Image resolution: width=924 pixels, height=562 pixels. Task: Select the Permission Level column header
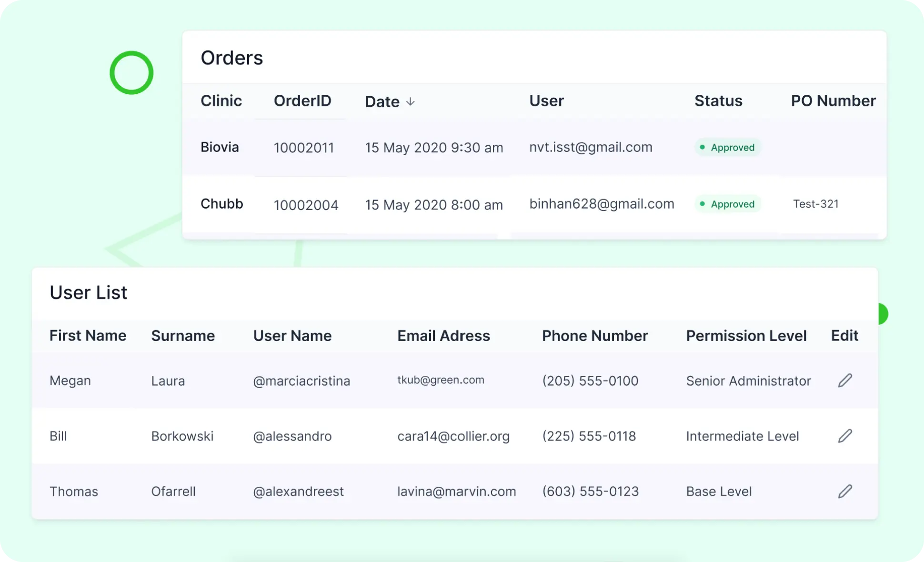(x=746, y=336)
